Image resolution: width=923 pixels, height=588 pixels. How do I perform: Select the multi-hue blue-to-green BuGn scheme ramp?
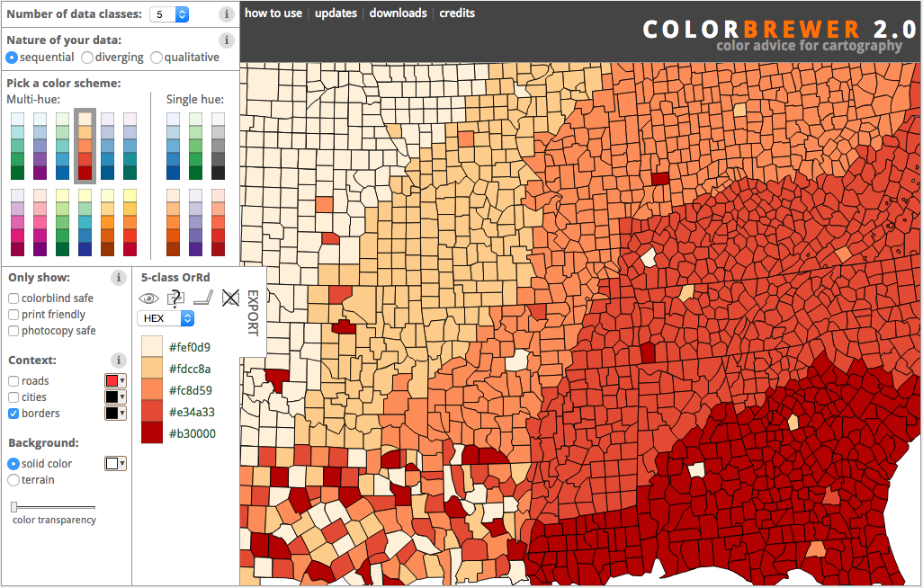[18, 146]
